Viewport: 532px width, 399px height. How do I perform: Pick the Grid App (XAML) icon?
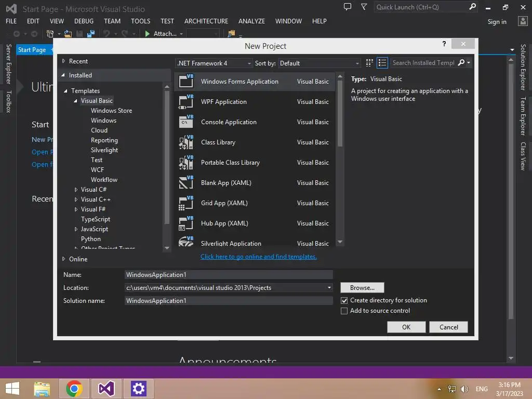pos(186,203)
